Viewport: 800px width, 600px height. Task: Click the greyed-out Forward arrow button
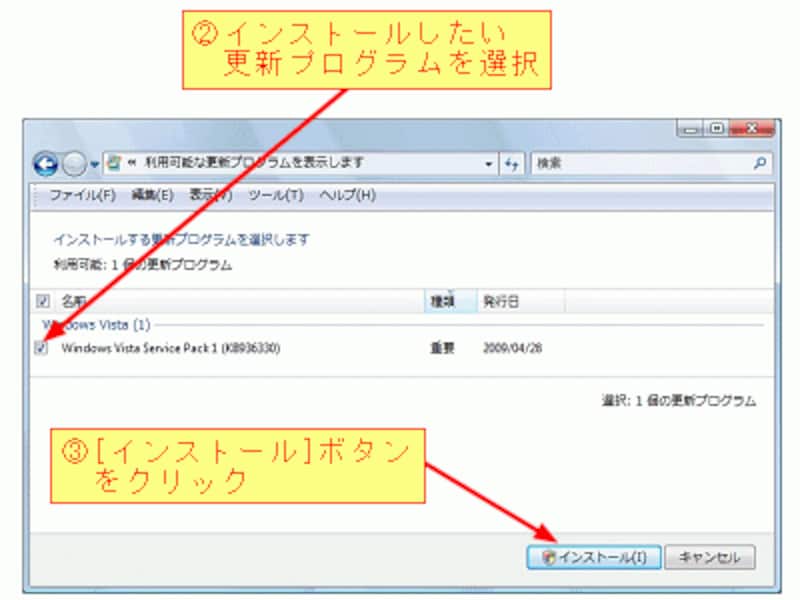point(74,164)
